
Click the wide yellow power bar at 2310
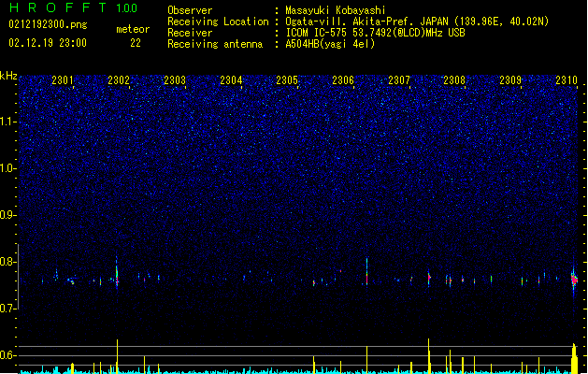tap(574, 358)
